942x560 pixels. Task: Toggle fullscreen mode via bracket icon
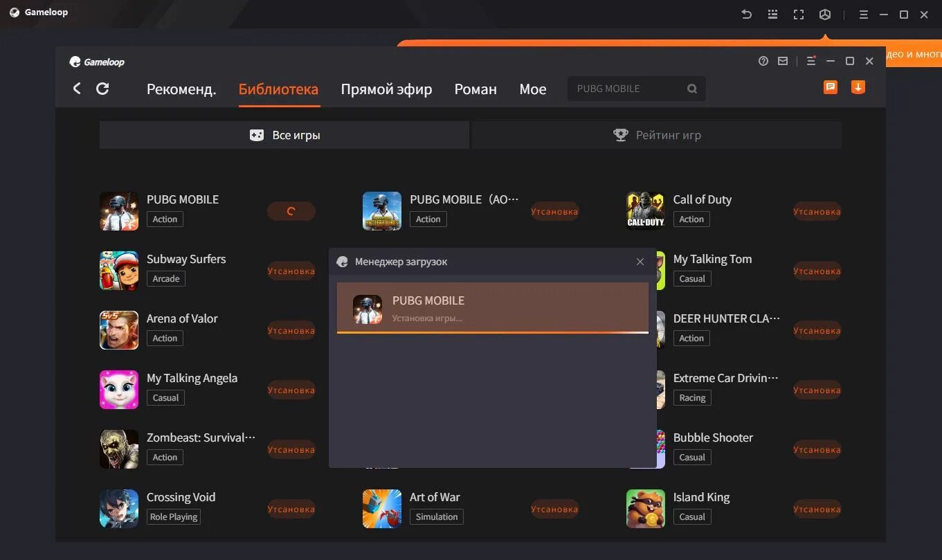799,14
